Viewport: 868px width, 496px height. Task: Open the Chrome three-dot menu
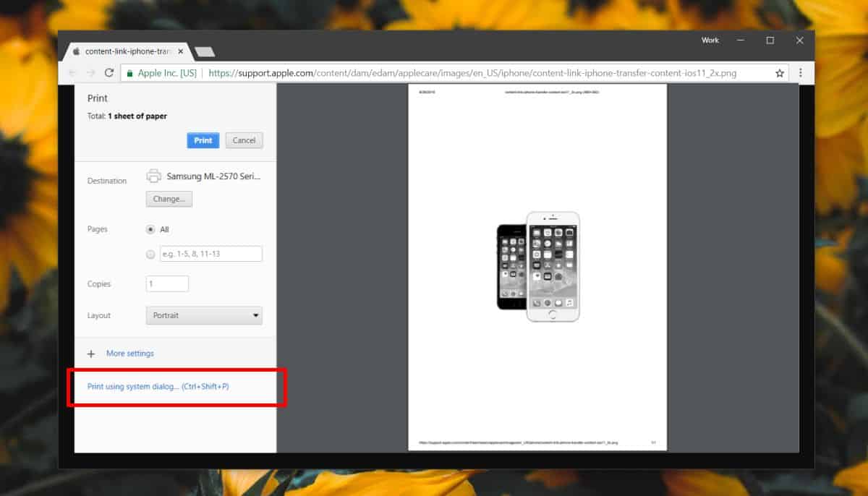(800, 73)
